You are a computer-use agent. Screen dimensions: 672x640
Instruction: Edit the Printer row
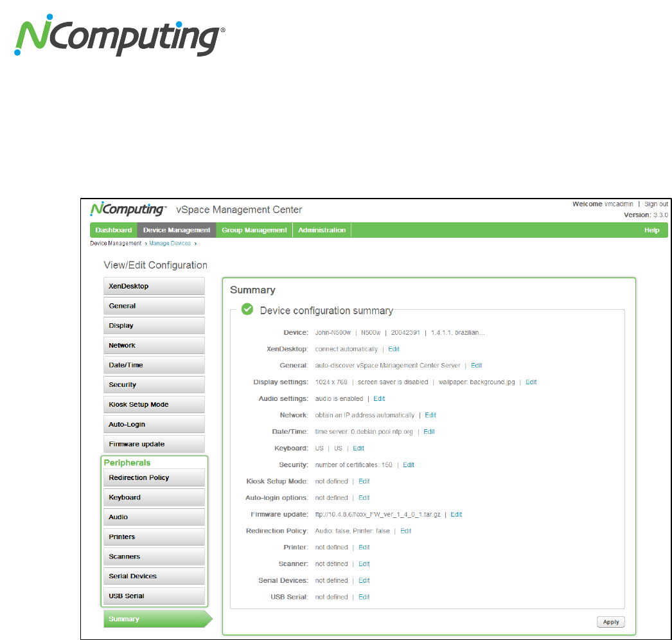pos(364,547)
